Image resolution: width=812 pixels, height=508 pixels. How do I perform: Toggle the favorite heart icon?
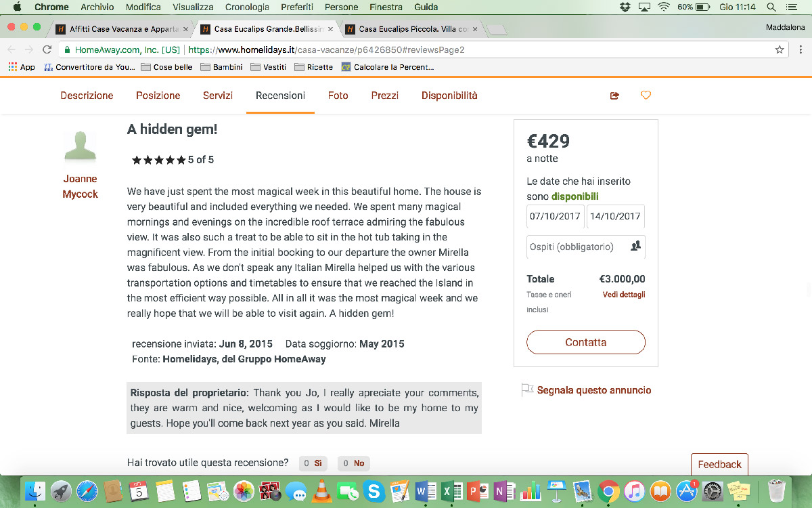(646, 96)
